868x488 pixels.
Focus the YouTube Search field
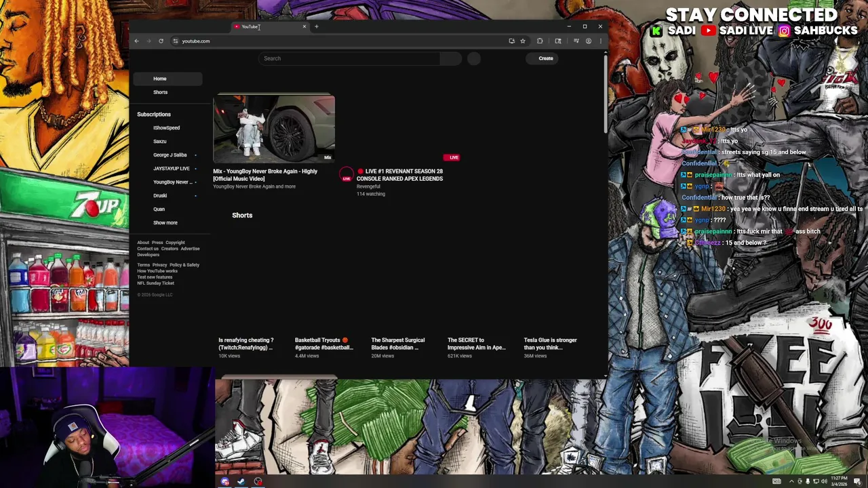pos(349,58)
